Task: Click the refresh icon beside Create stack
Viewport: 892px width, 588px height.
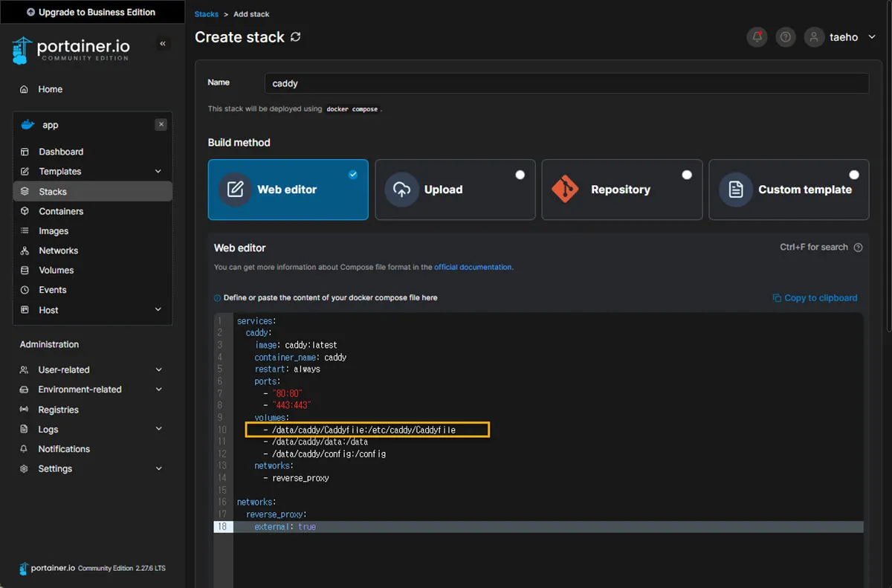Action: tap(296, 36)
